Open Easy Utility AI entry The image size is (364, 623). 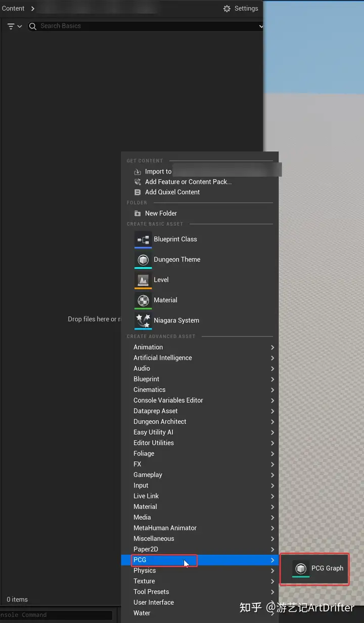200,432
